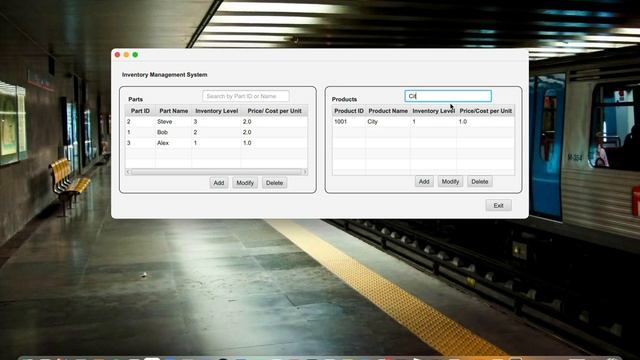The height and width of the screenshot is (360, 640).
Task: Click the Delete button under Parts table
Action: coord(274,183)
